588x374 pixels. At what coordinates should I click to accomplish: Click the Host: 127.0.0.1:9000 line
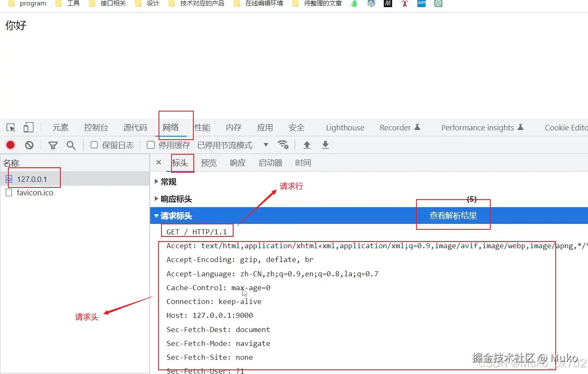(x=210, y=315)
